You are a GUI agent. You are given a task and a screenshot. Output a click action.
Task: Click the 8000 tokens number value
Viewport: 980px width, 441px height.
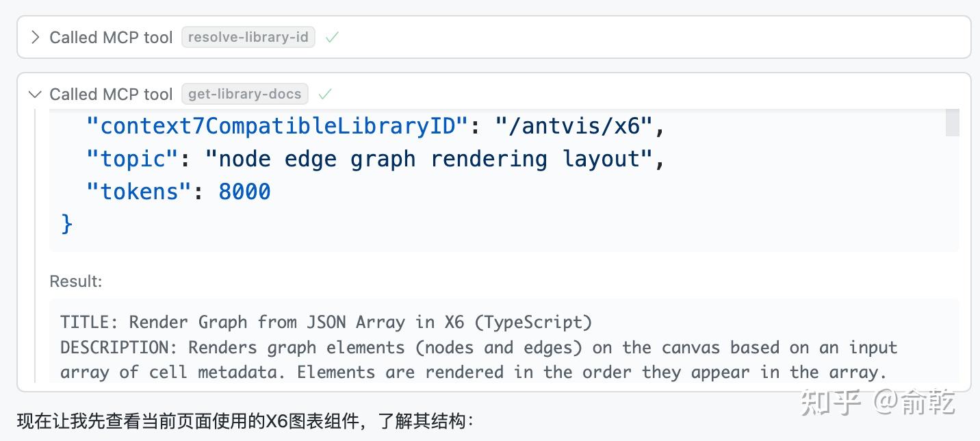tap(244, 191)
